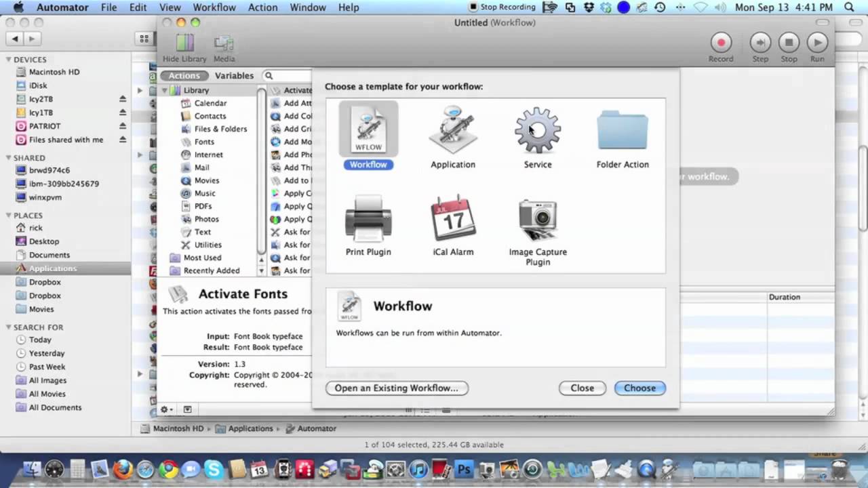The image size is (868, 488).
Task: Select the Service gear template
Action: (538, 129)
